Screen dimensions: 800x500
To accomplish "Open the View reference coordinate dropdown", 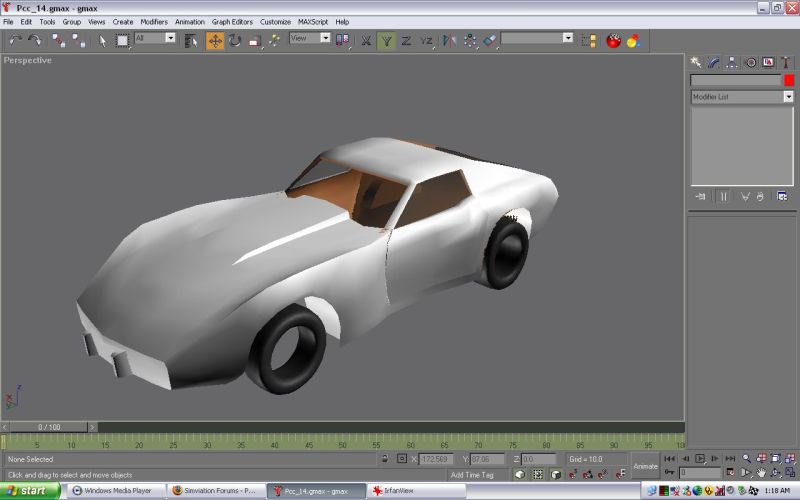I will pos(325,38).
